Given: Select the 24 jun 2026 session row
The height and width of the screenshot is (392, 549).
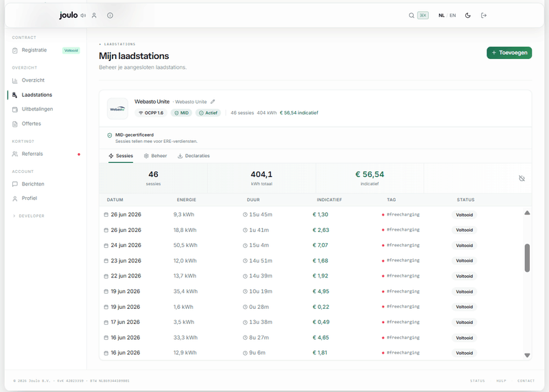Looking at the screenshot, I should pyautogui.click(x=312, y=245).
